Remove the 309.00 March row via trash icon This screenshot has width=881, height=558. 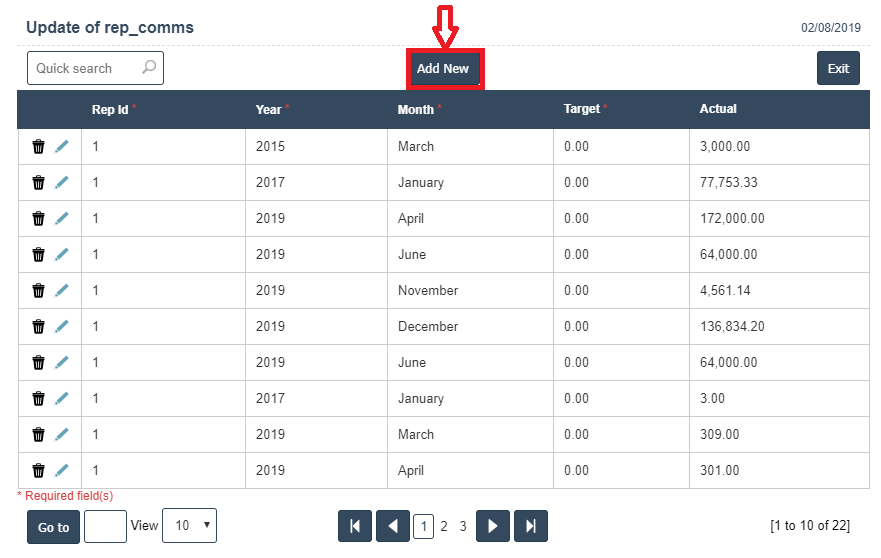pos(38,435)
